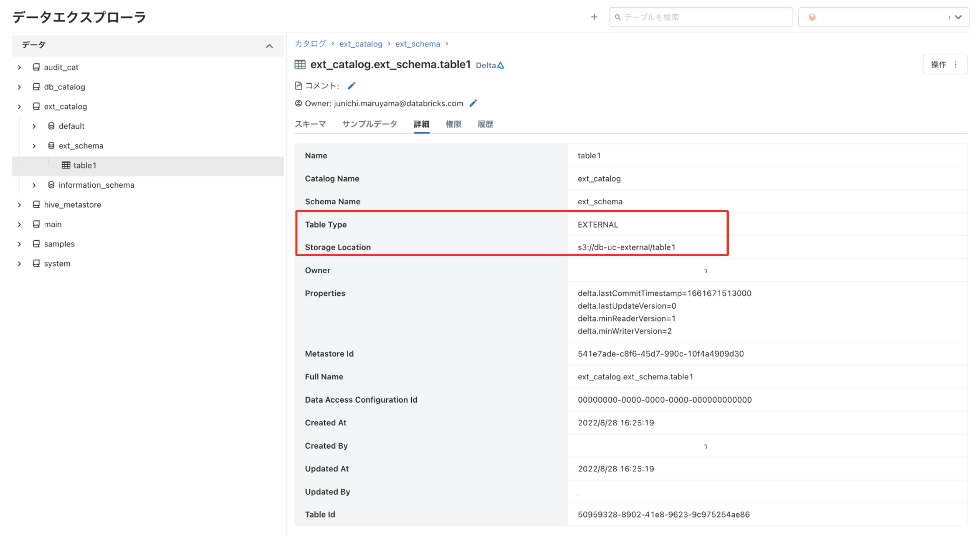The image size is (980, 536).
Task: Click the plus icon beside search box
Action: tap(594, 17)
